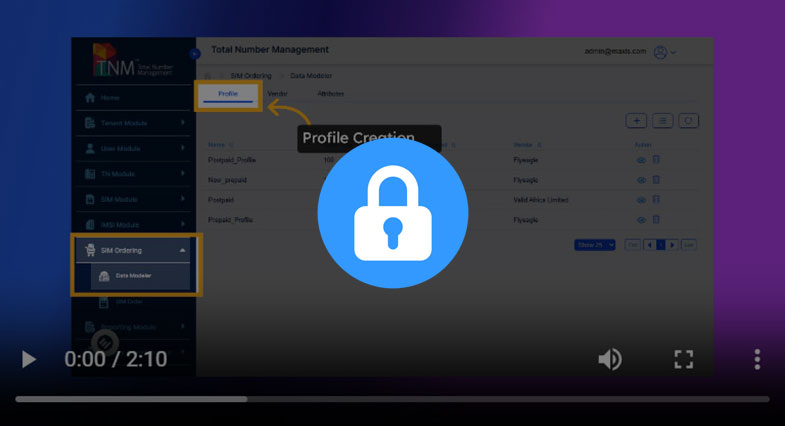Viewport: 785px width, 426px height.
Task: Switch to the Attributes tab
Action: point(330,94)
